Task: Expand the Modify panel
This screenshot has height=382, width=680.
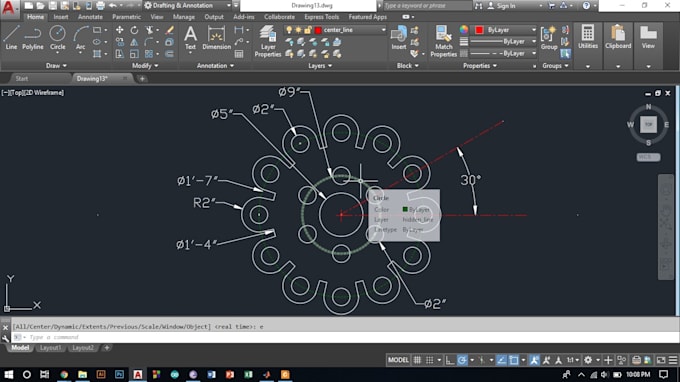Action: tap(145, 66)
